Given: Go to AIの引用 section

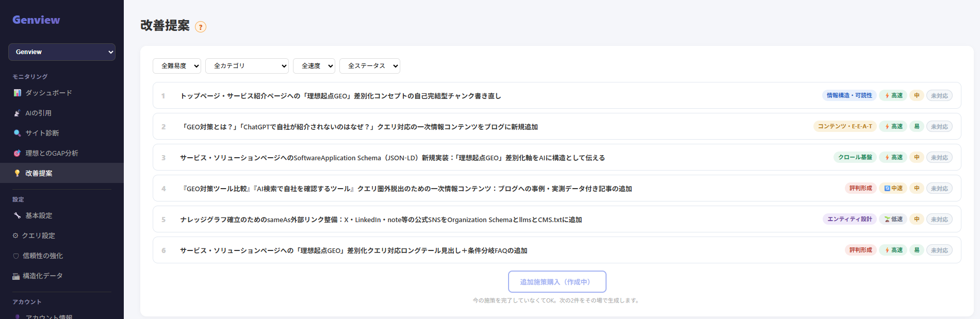Looking at the screenshot, I should 62,113.
